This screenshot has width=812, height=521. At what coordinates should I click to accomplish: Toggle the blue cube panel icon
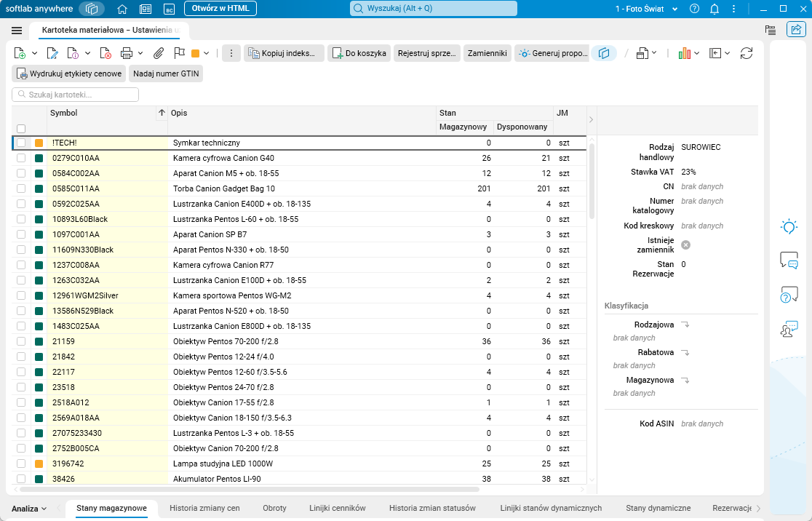pyautogui.click(x=604, y=53)
